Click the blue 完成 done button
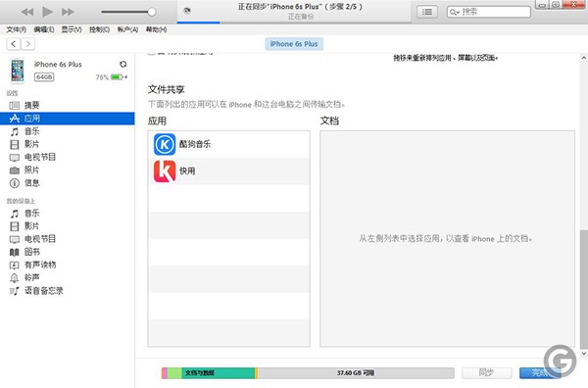Viewport: 588px width, 388px height. 540,372
